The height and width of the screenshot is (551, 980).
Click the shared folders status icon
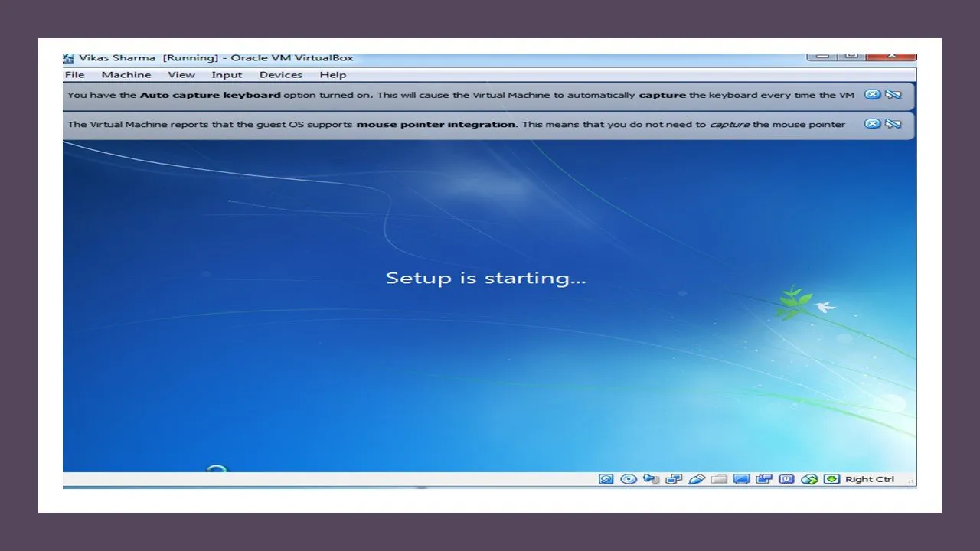pyautogui.click(x=718, y=479)
